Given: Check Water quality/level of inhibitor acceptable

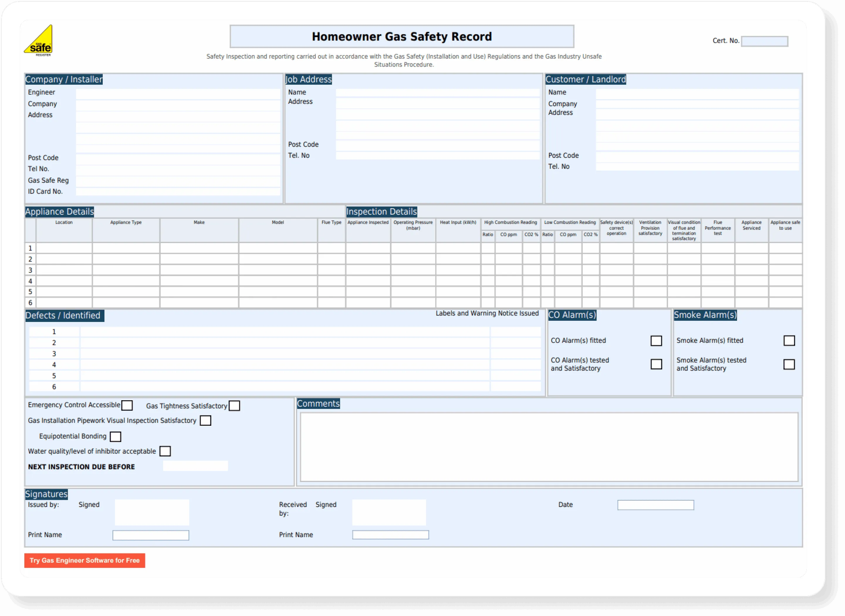Looking at the screenshot, I should [165, 451].
